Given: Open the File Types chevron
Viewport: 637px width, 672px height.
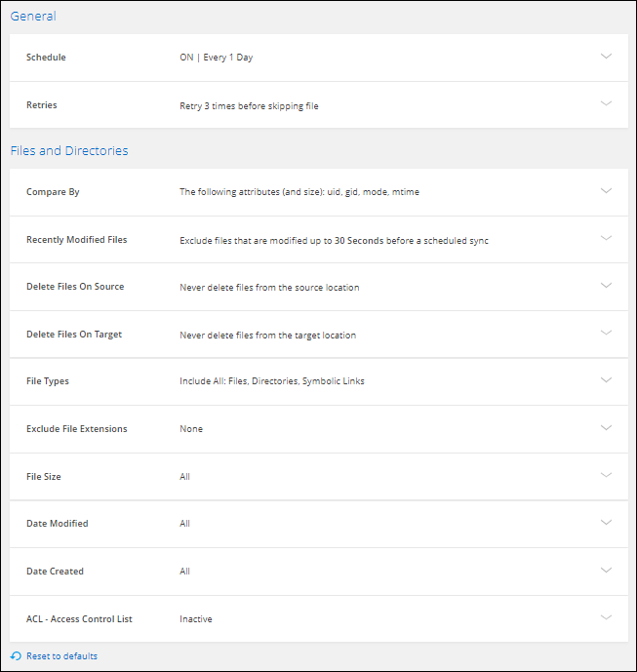Looking at the screenshot, I should pos(606,380).
